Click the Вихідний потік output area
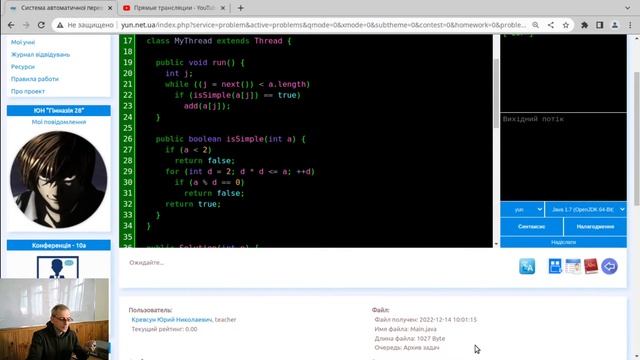The image size is (640, 360). click(x=563, y=157)
